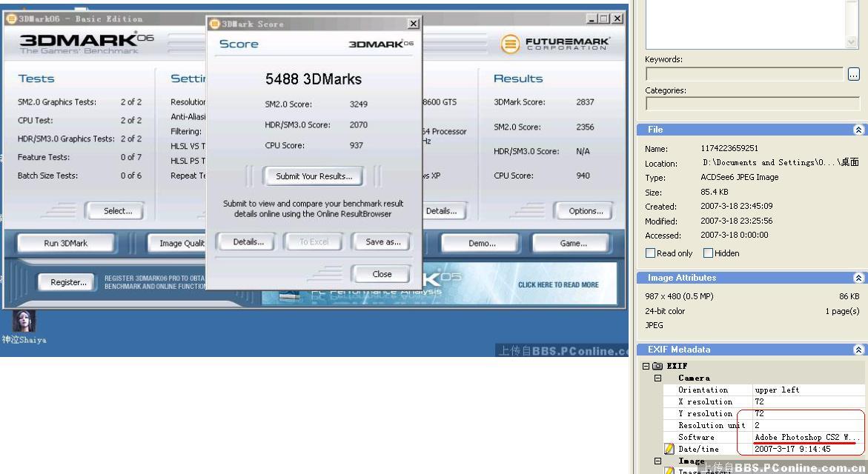Screen dimensions: 868x474
Task: Open Details in the 3DMark Score dialog
Action: tap(248, 241)
